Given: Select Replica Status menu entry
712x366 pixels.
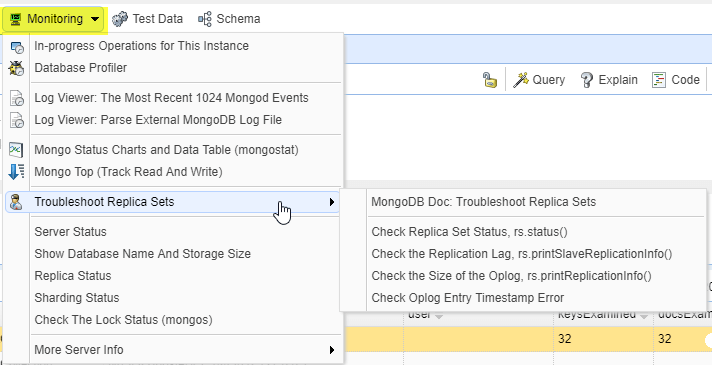Looking at the screenshot, I should click(x=173, y=276).
